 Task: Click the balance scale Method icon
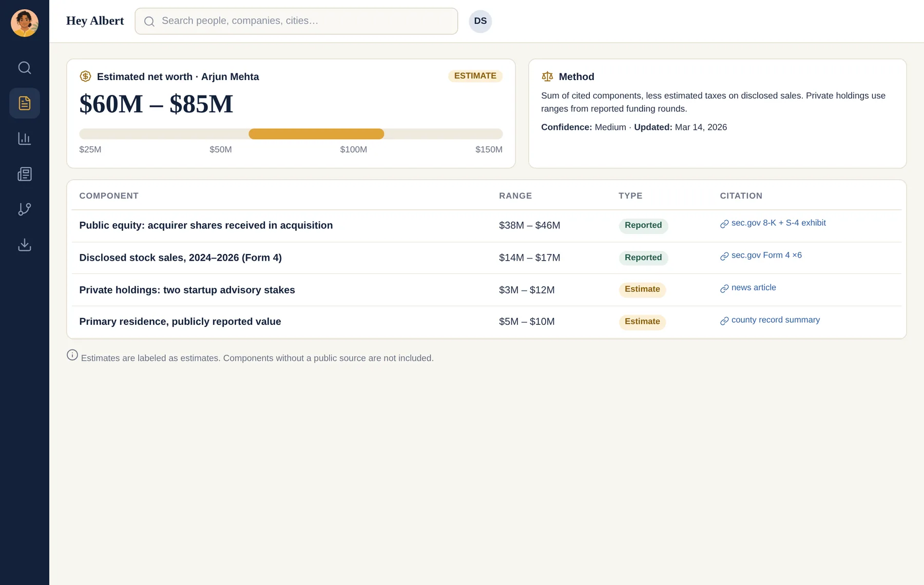coord(547,76)
